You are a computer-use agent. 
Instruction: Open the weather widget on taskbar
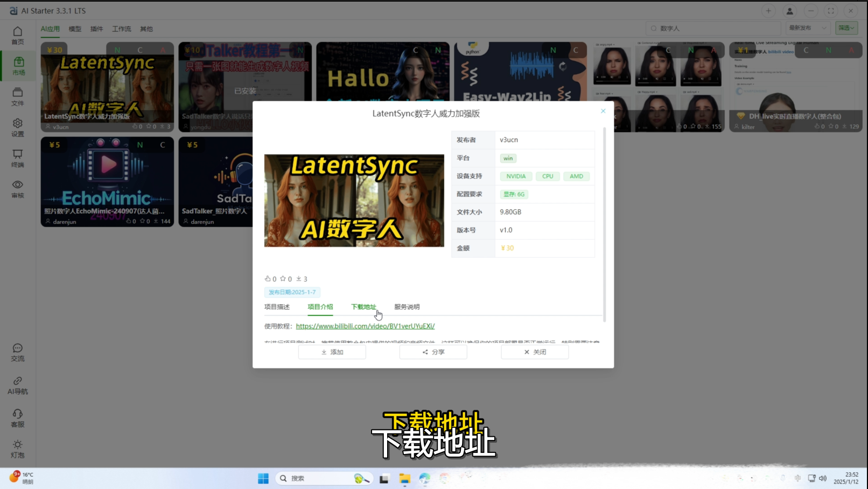[x=22, y=478]
